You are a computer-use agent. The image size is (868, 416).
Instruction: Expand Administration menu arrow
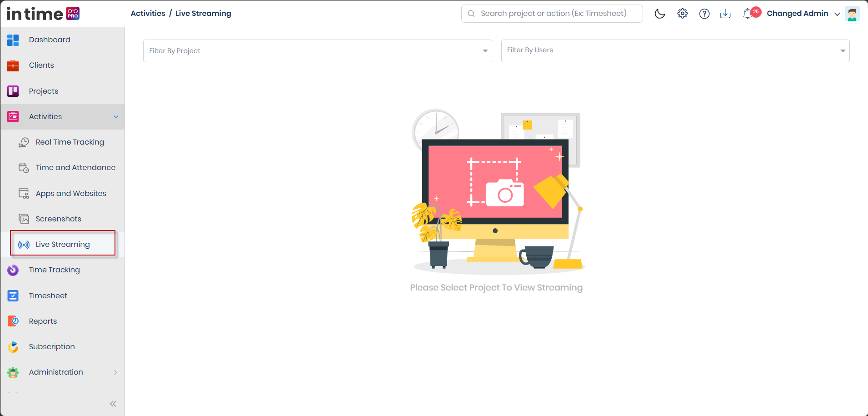pos(115,372)
